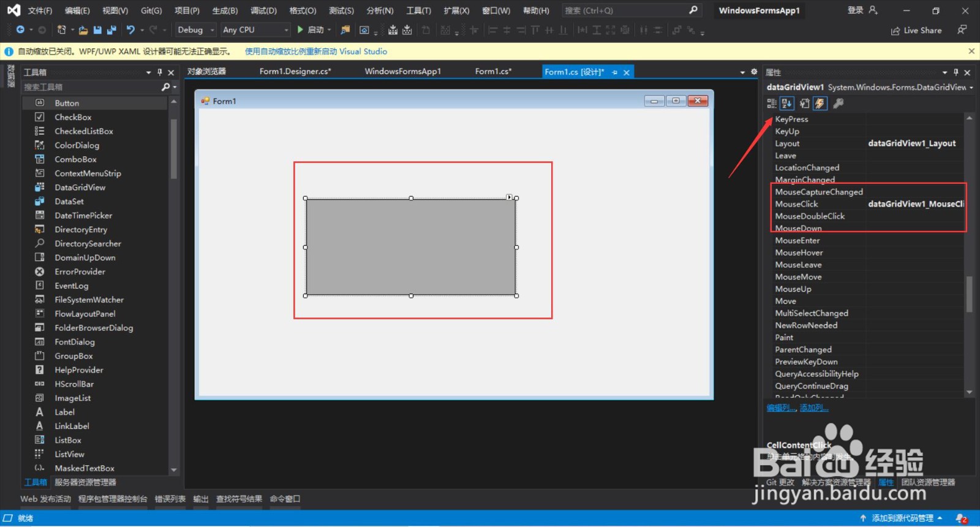Sort properties alphabetically with the A-Z icon

coord(787,104)
